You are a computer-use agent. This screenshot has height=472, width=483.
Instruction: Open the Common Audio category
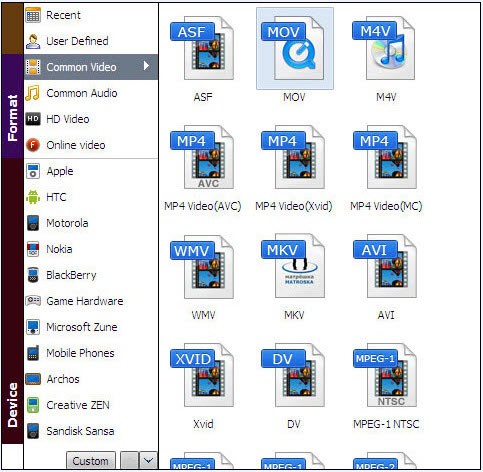[x=91, y=93]
